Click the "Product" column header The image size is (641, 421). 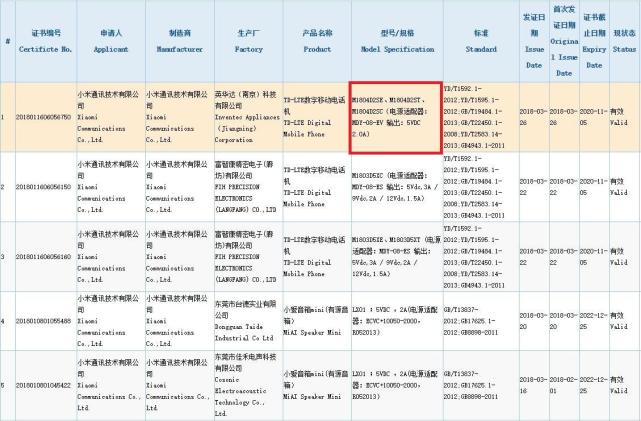tap(317, 41)
